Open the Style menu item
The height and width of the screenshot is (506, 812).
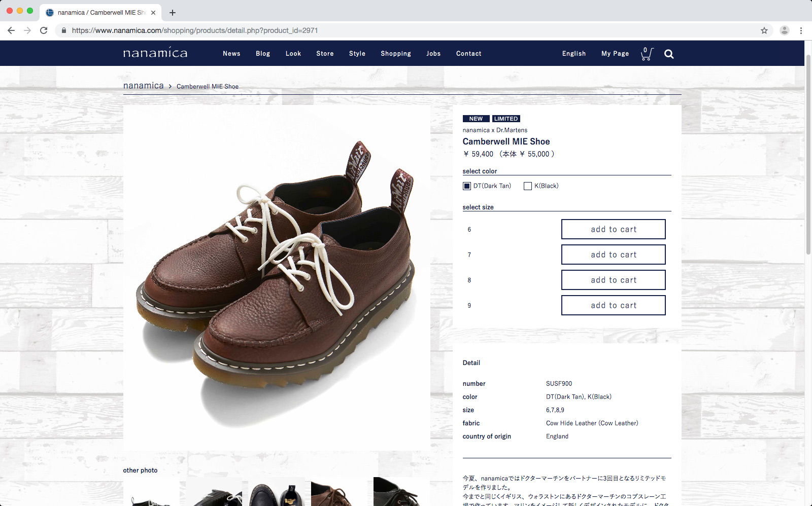[x=357, y=54]
